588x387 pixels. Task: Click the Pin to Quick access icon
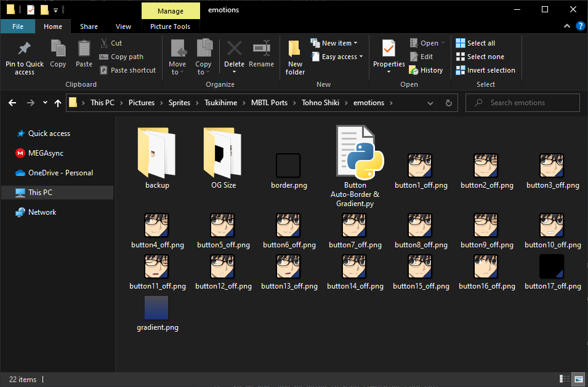25,48
